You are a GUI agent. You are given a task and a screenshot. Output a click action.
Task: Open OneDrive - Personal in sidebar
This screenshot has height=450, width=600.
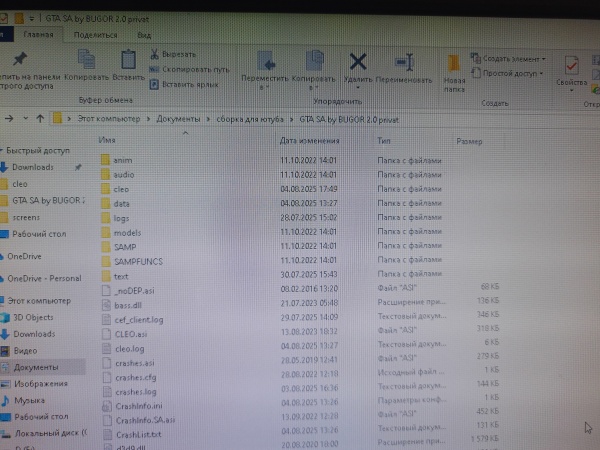(x=44, y=279)
